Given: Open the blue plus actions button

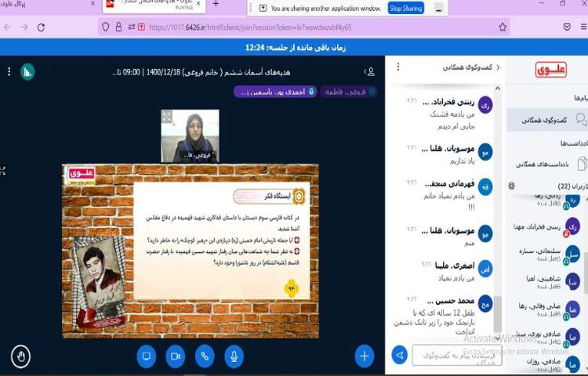Looking at the screenshot, I should pyautogui.click(x=364, y=356).
